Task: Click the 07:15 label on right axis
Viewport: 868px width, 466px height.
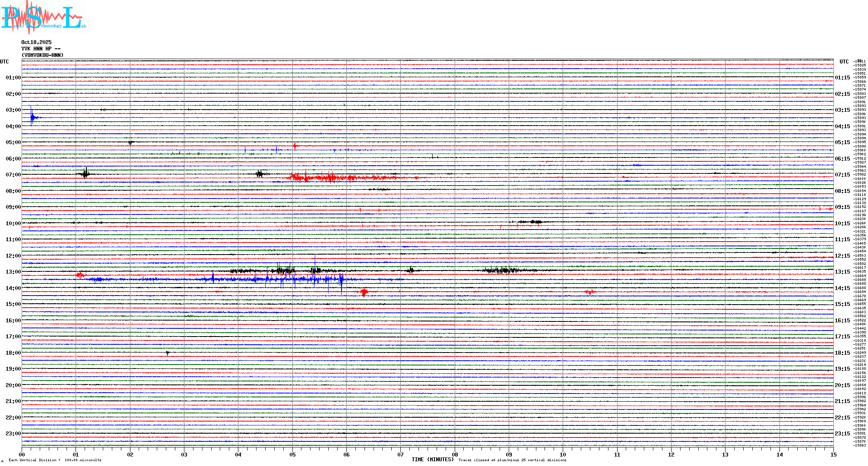Action: [842, 175]
